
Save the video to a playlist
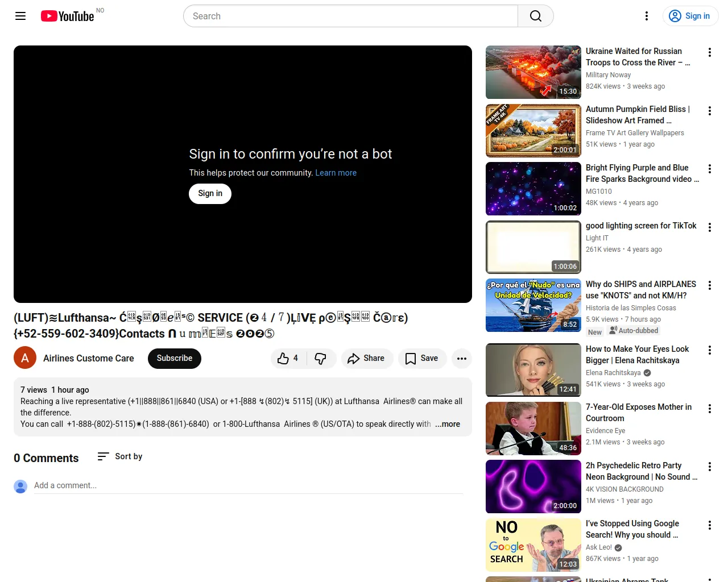click(421, 359)
